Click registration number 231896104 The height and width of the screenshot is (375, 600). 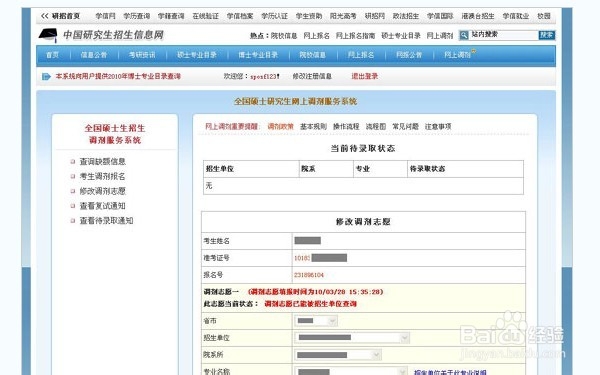309,275
